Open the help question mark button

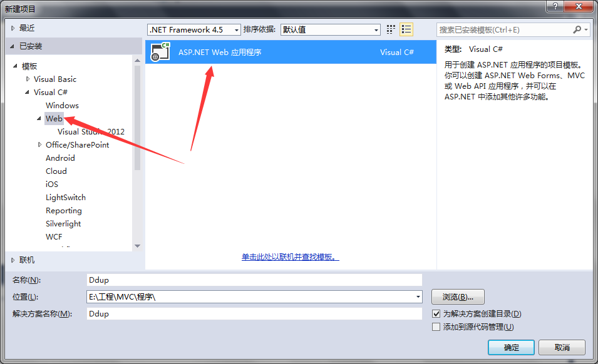pos(555,6)
